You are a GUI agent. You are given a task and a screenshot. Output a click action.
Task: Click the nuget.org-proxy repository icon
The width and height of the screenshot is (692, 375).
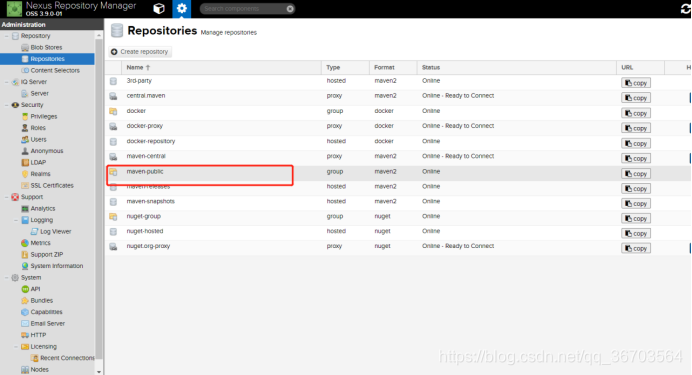click(113, 247)
